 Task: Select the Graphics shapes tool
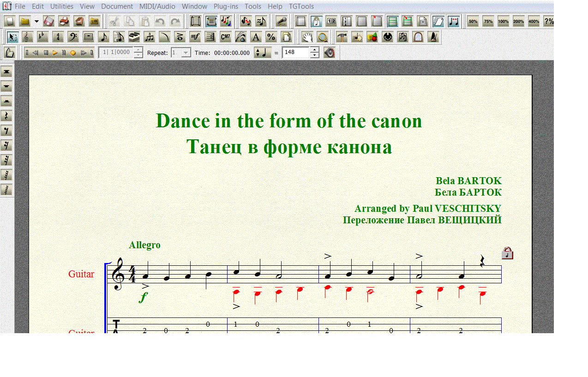(x=372, y=37)
